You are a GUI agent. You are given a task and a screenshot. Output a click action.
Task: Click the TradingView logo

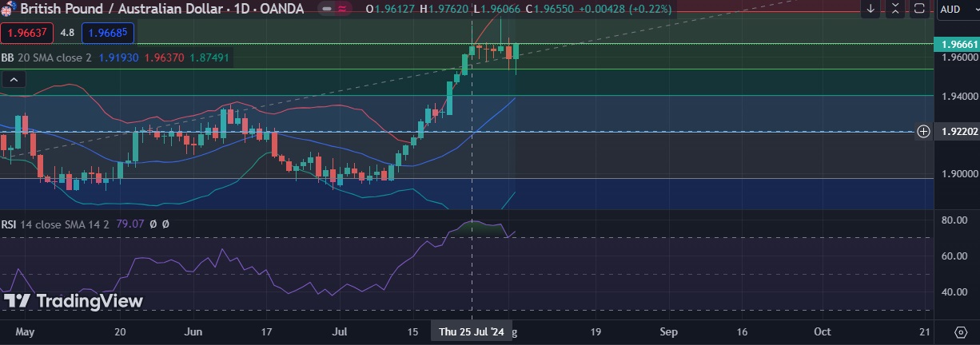[x=73, y=301]
